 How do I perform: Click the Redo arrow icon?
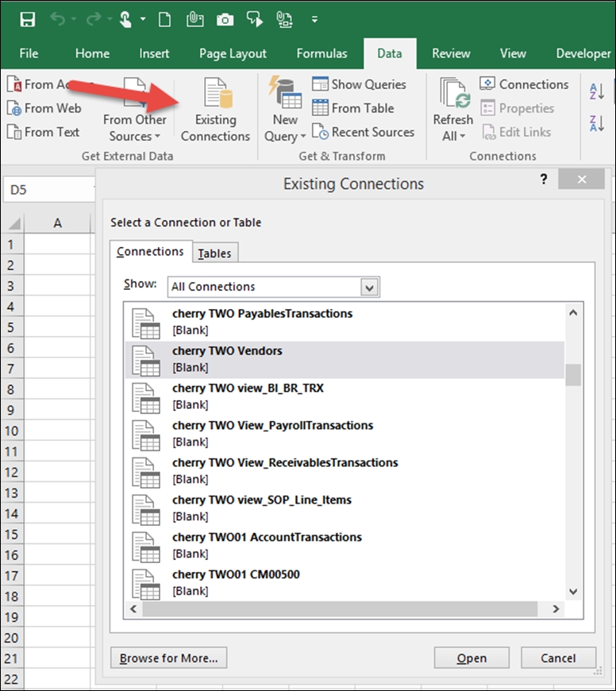click(x=94, y=19)
